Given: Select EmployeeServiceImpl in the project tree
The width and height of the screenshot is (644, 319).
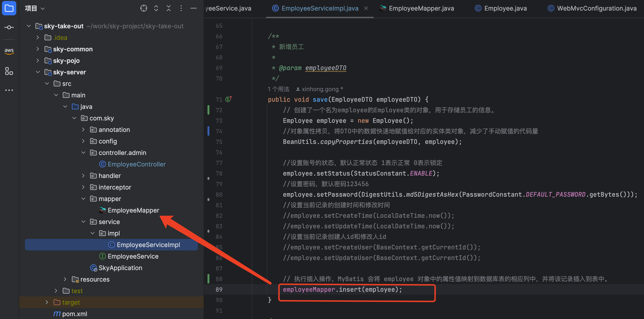Looking at the screenshot, I should pos(148,245).
